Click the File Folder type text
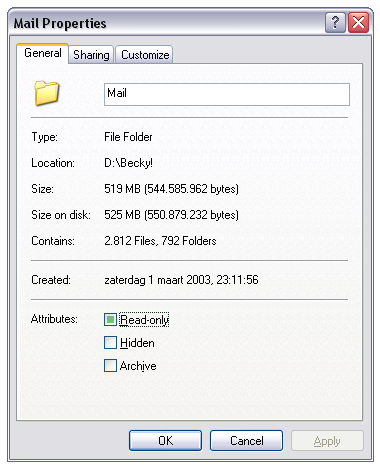 (x=128, y=137)
